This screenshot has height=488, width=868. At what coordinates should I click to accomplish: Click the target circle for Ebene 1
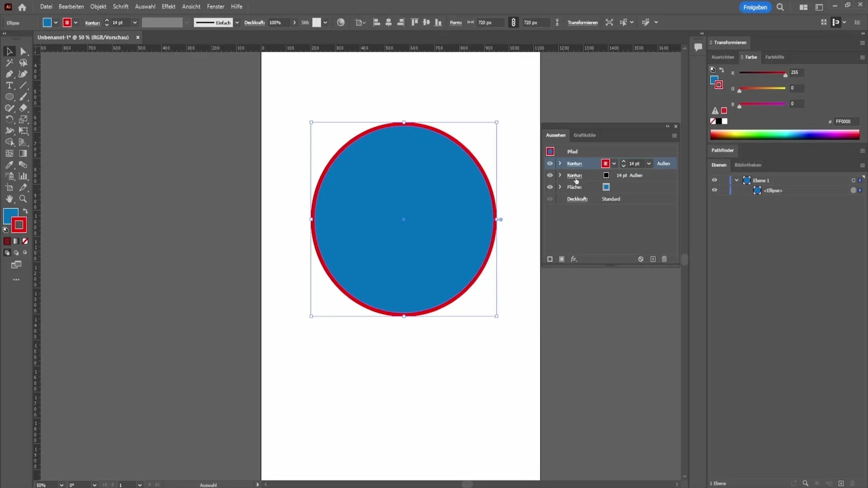tap(854, 180)
